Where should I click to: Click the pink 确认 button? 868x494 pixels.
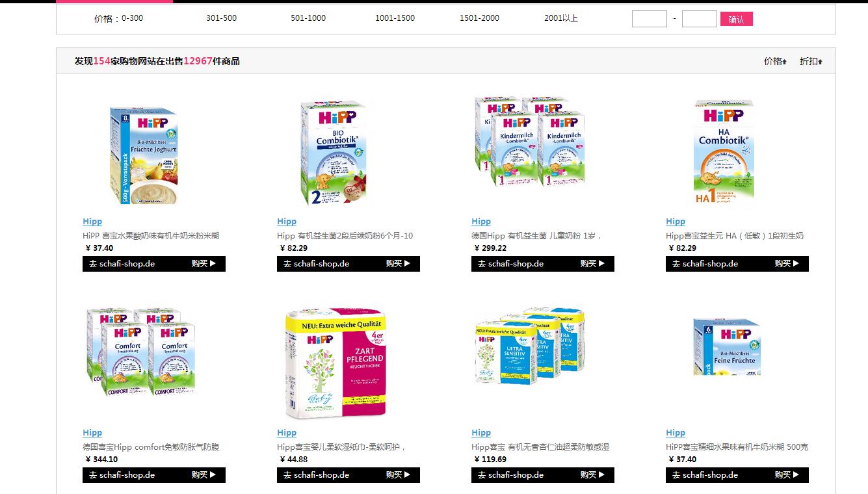(x=737, y=19)
